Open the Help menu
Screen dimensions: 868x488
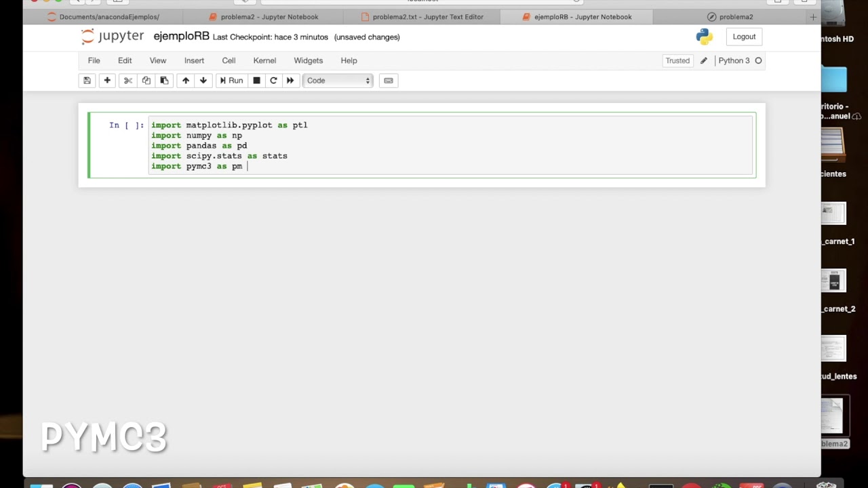tap(349, 60)
